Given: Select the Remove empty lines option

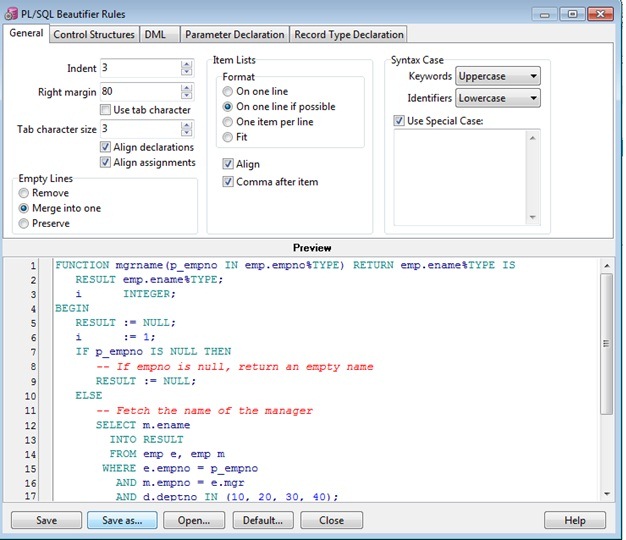Looking at the screenshot, I should click(x=25, y=193).
